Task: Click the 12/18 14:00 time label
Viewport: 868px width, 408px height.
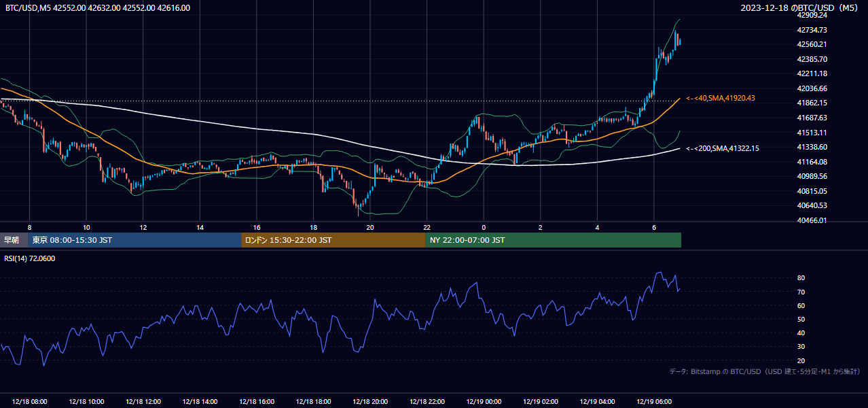Action: [200, 402]
